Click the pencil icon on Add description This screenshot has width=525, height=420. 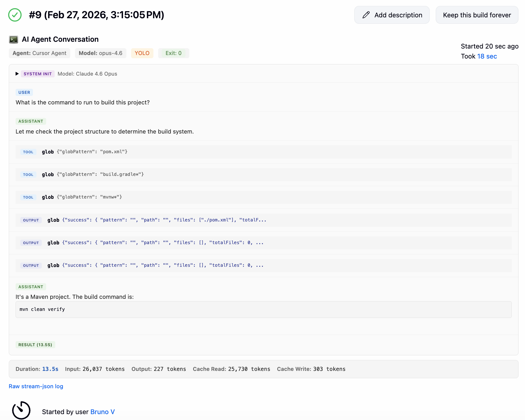[365, 15]
